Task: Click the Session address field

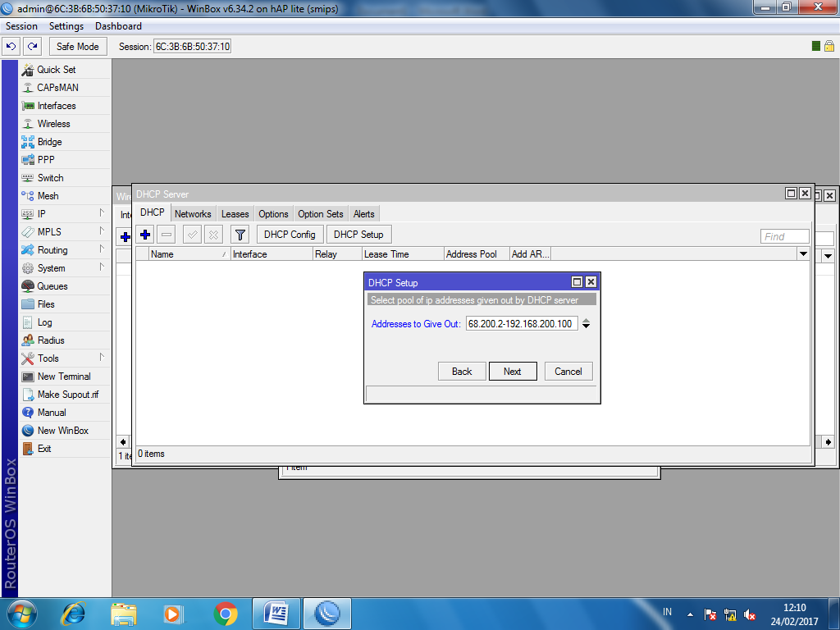Action: click(192, 47)
